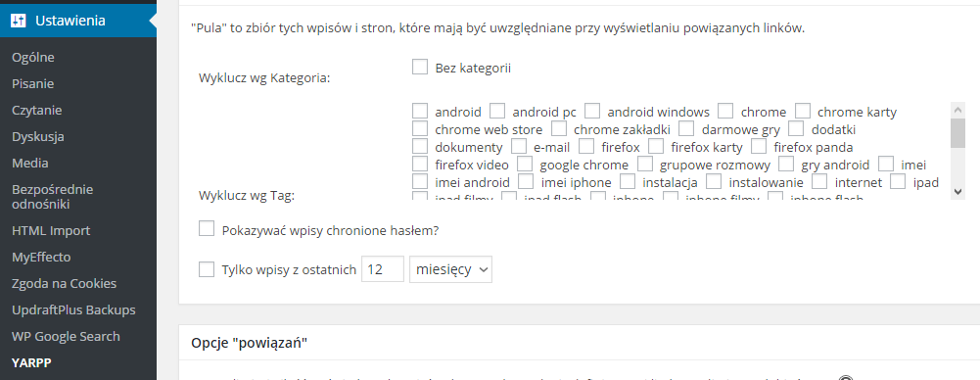Open Ogólne settings page
This screenshot has width=980, height=380.
click(33, 58)
